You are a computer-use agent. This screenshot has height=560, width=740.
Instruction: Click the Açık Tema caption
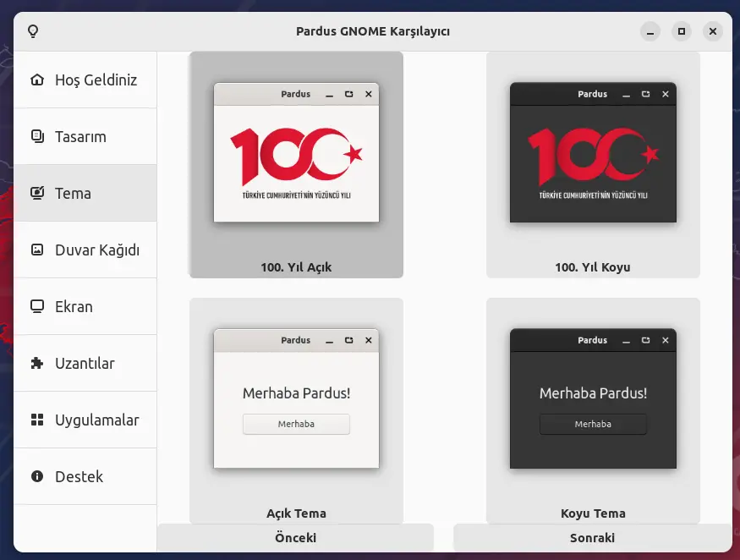296,513
